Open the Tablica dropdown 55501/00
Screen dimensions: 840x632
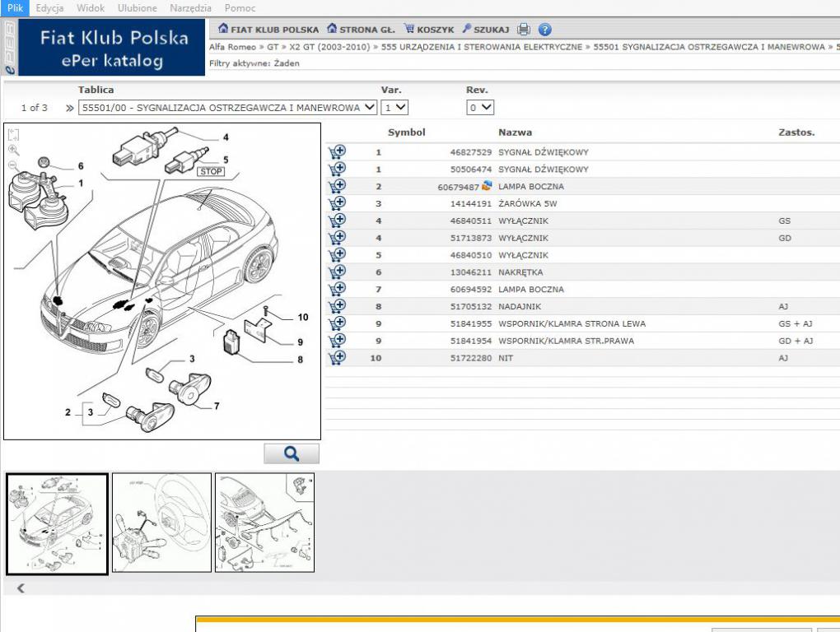(x=227, y=108)
